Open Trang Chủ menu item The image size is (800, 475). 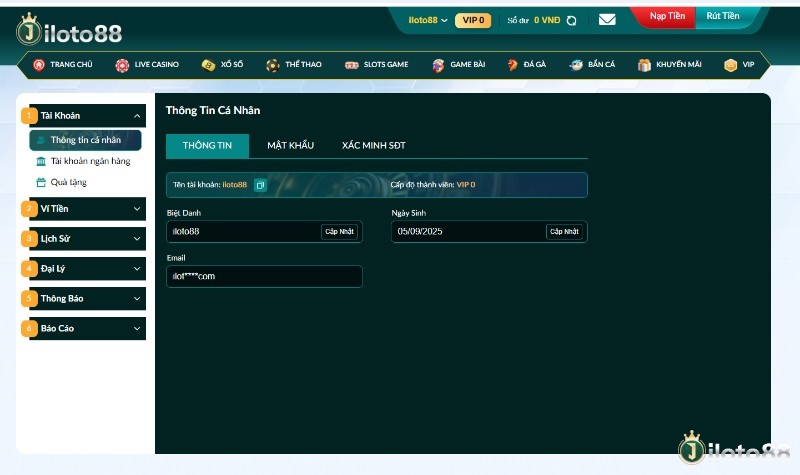63,65
